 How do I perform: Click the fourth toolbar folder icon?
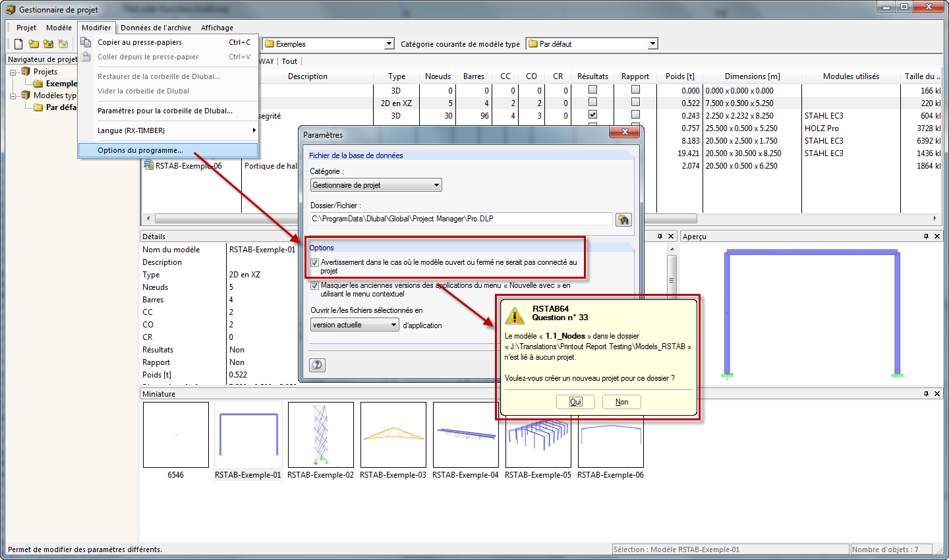pyautogui.click(x=63, y=44)
